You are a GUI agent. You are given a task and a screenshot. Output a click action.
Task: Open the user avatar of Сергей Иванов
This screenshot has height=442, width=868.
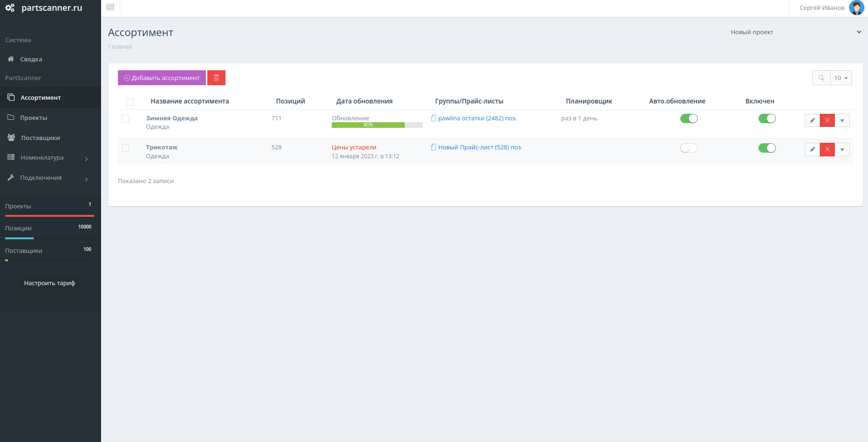(856, 8)
